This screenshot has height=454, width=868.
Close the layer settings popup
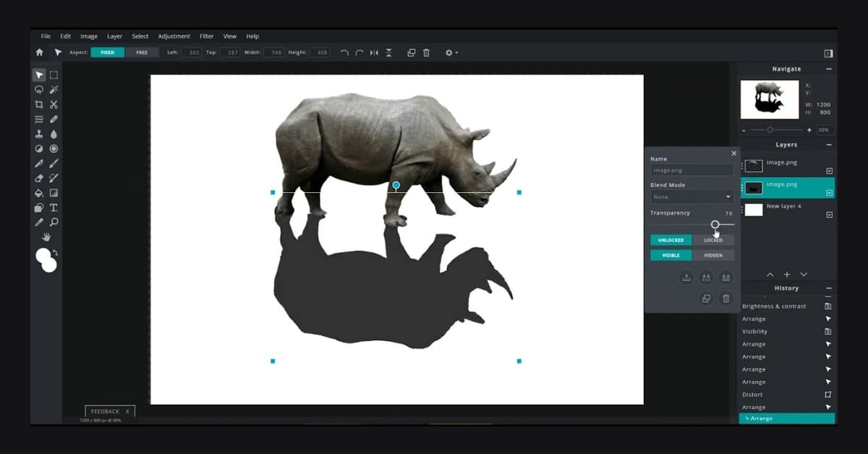(x=733, y=153)
